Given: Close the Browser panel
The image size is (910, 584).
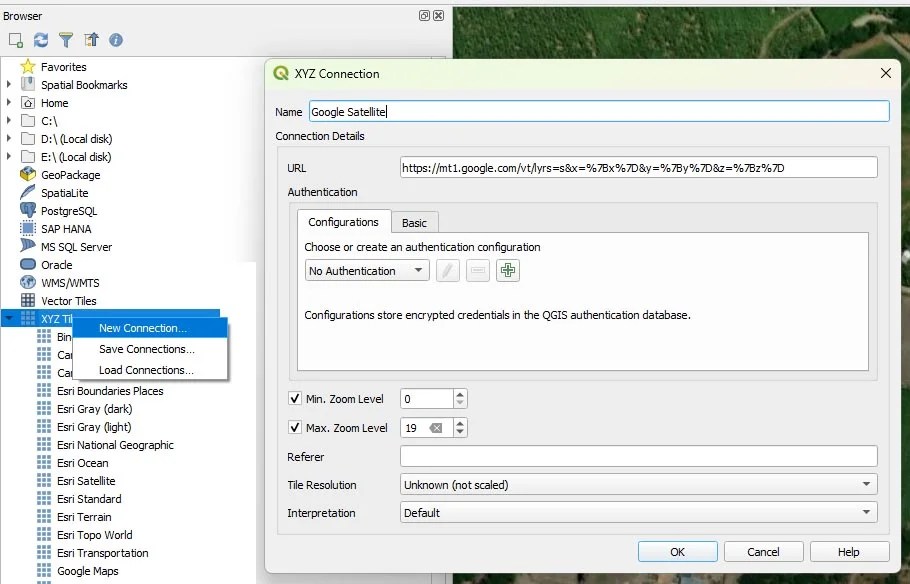Looking at the screenshot, I should (x=439, y=16).
